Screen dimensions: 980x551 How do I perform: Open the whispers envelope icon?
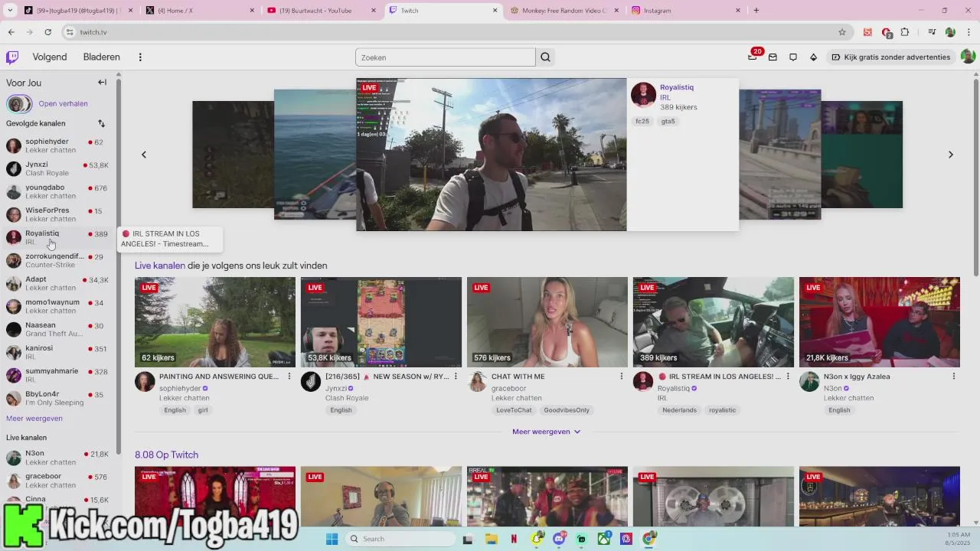pos(773,57)
